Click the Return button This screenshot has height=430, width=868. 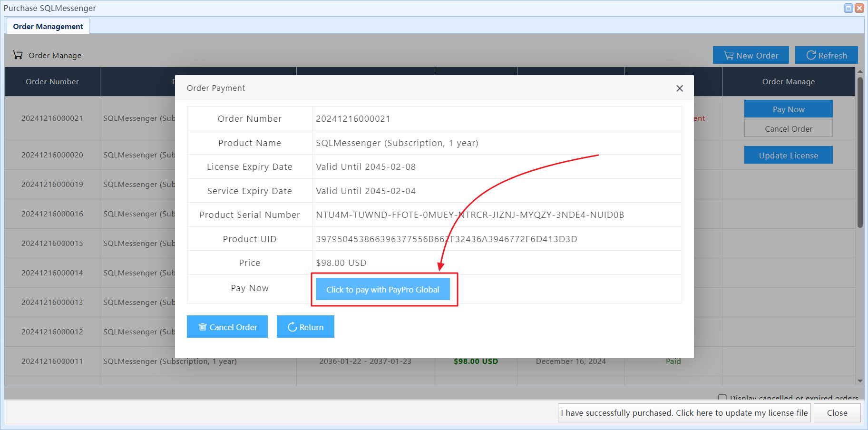(x=305, y=327)
